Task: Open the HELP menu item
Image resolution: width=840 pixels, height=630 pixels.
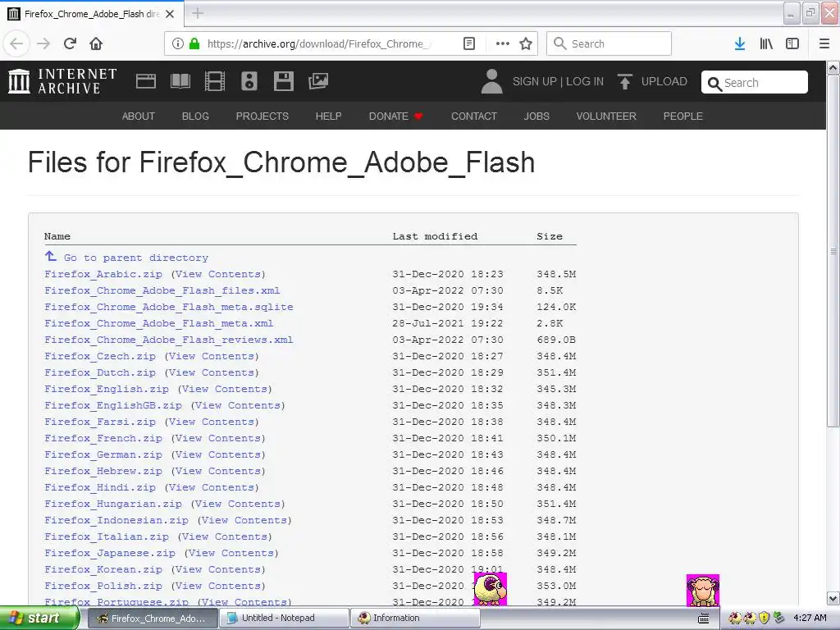Action: point(328,116)
